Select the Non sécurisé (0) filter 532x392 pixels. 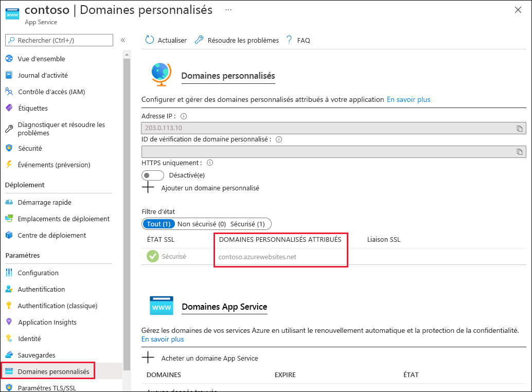tap(202, 223)
